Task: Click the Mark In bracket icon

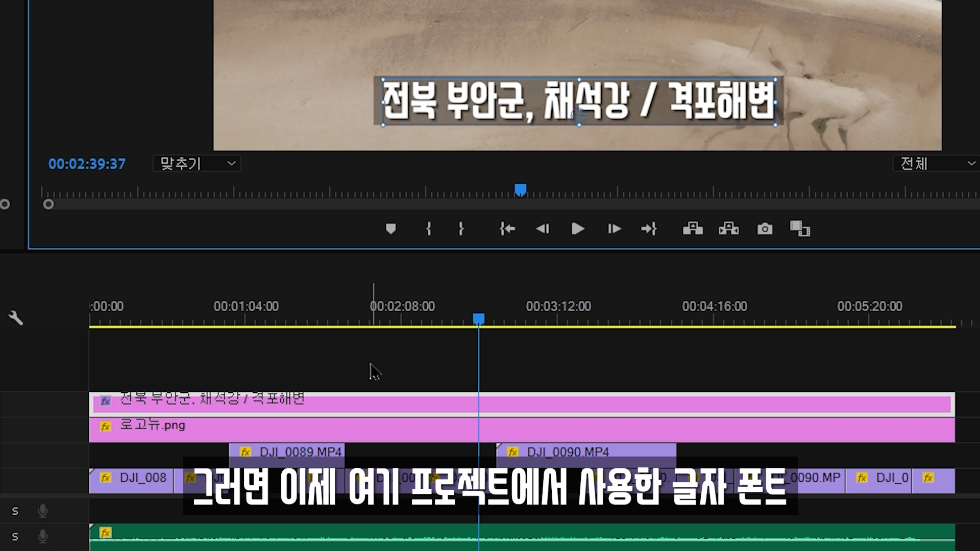Action: pyautogui.click(x=429, y=229)
